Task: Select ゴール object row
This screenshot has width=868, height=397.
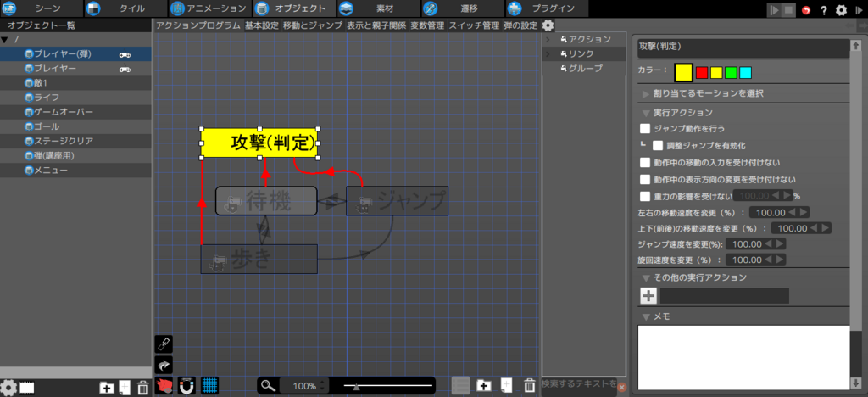Action: point(75,126)
